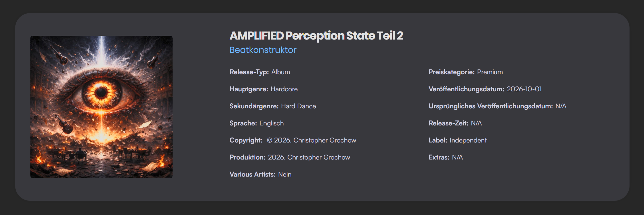Click the album cover artwork thumbnail

point(101,107)
